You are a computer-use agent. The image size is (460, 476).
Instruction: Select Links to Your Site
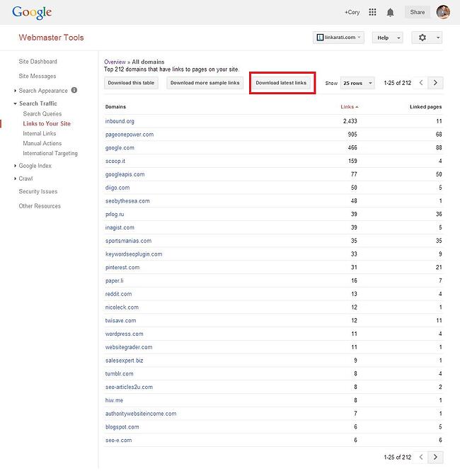pos(47,123)
